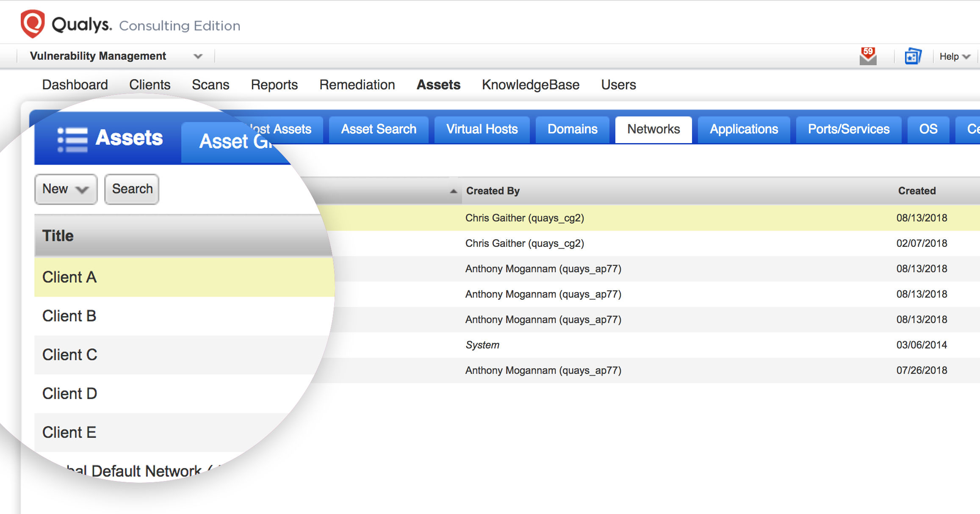Click the Virtual Hosts tab
Image resolution: width=980 pixels, height=514 pixels.
pos(482,129)
